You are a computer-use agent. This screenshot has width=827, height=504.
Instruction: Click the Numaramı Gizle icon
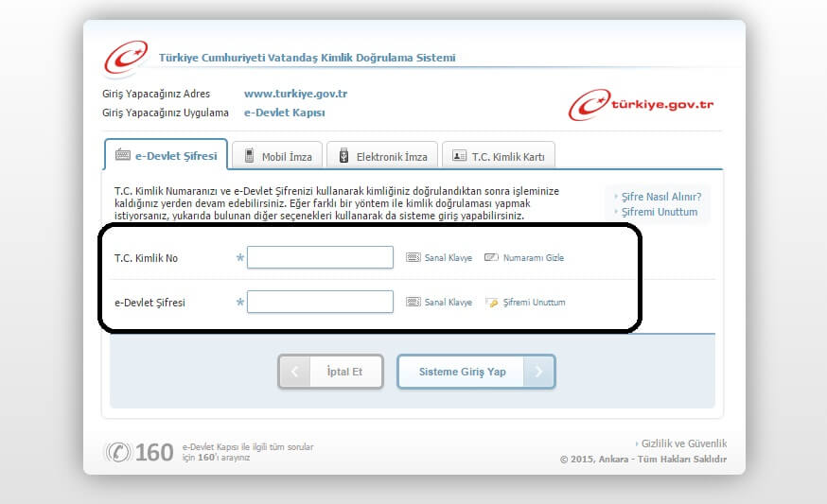pyautogui.click(x=491, y=257)
